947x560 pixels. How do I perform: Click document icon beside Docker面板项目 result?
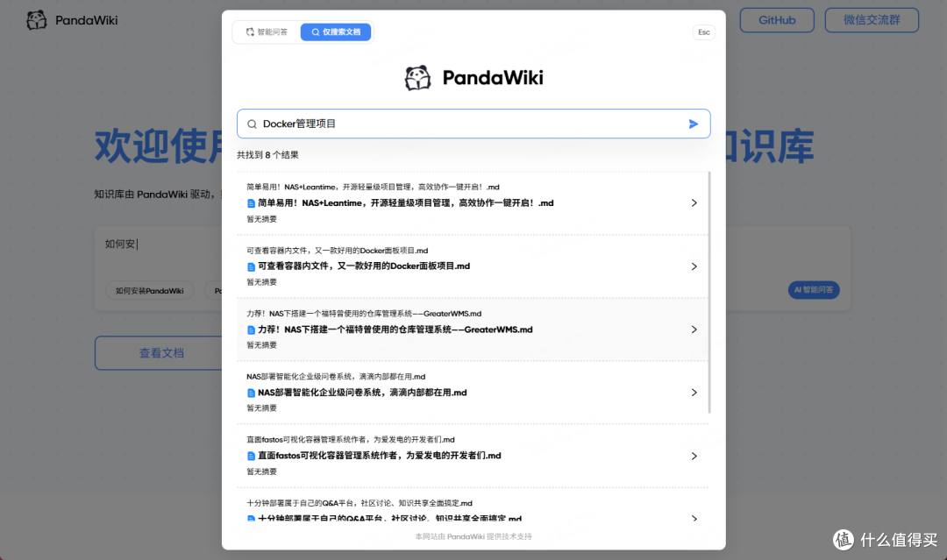[x=251, y=266]
